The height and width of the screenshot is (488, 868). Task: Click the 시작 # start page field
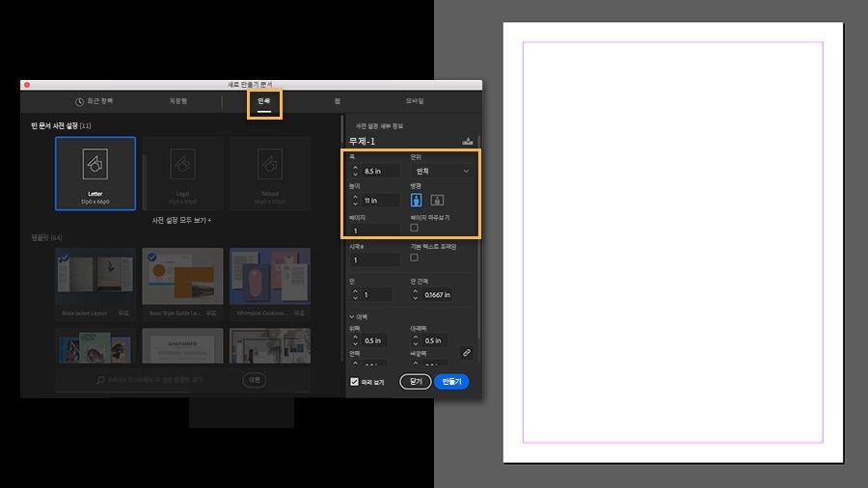point(374,260)
